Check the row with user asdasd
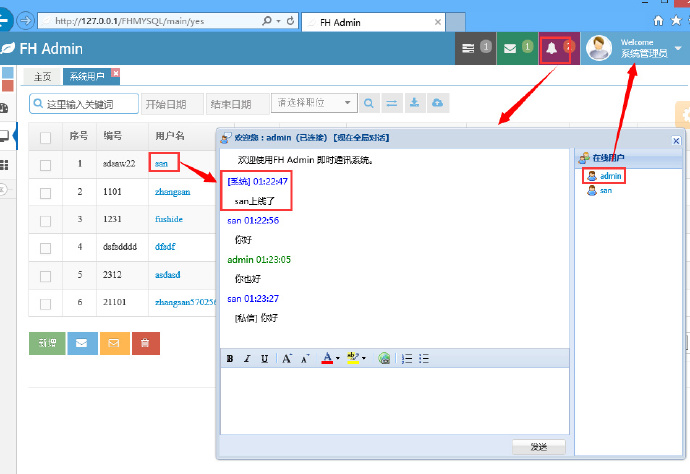The height and width of the screenshot is (474, 690). click(45, 276)
